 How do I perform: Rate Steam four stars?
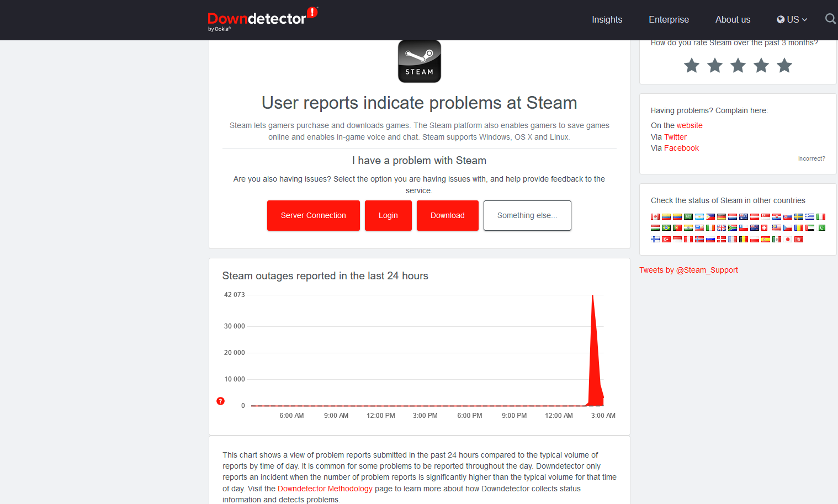761,66
